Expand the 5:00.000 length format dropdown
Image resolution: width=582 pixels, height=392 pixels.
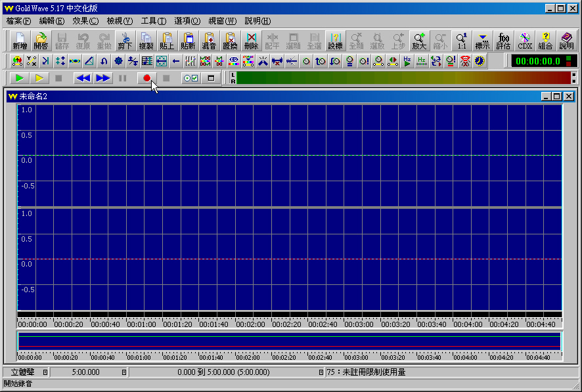[124, 372]
